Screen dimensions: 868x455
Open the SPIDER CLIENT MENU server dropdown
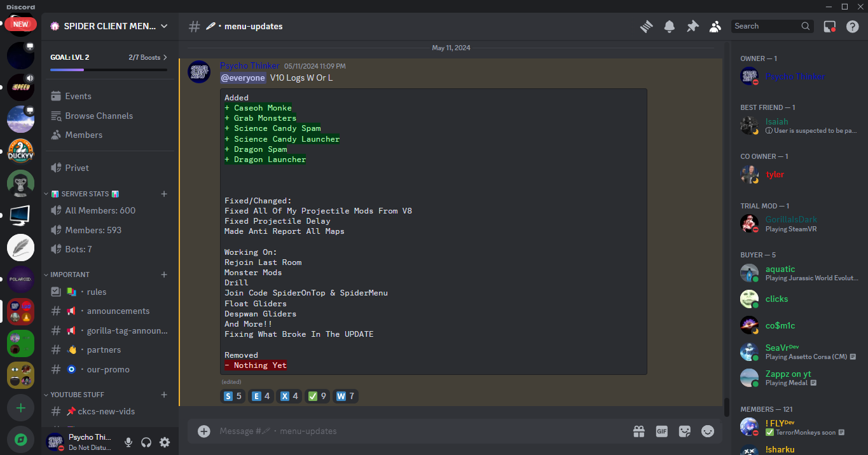click(110, 26)
